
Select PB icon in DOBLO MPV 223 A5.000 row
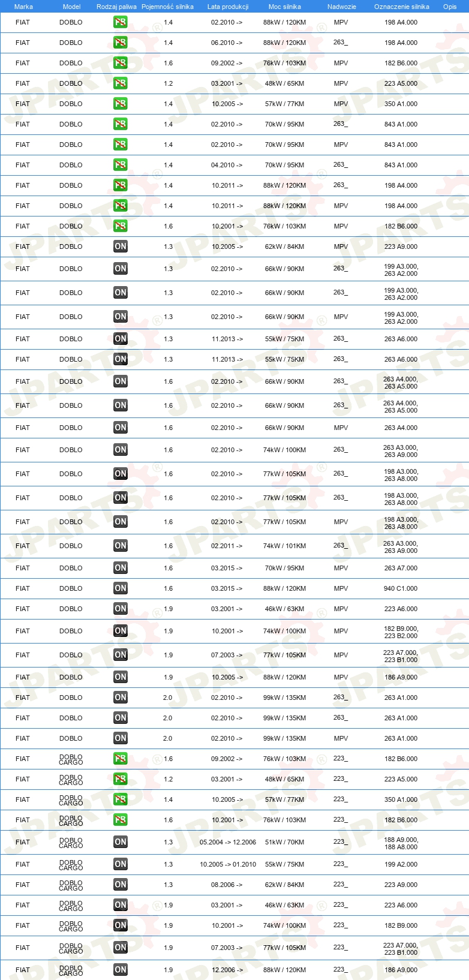tap(121, 83)
